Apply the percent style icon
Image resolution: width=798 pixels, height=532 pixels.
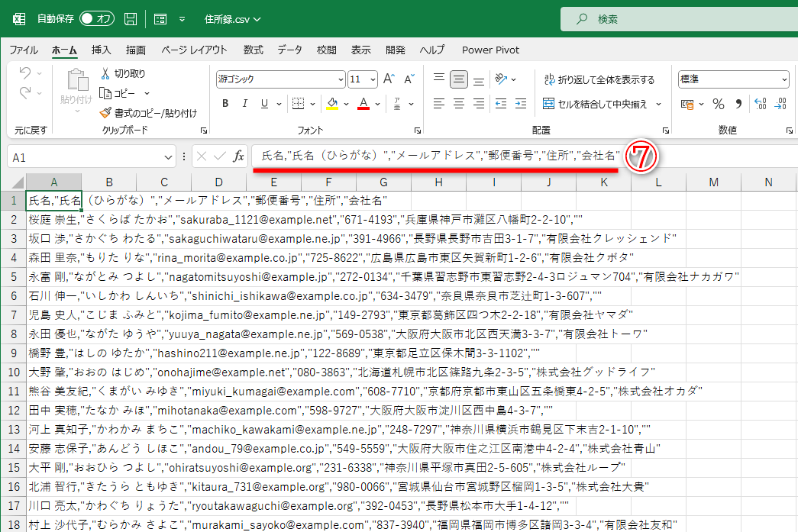tap(718, 102)
